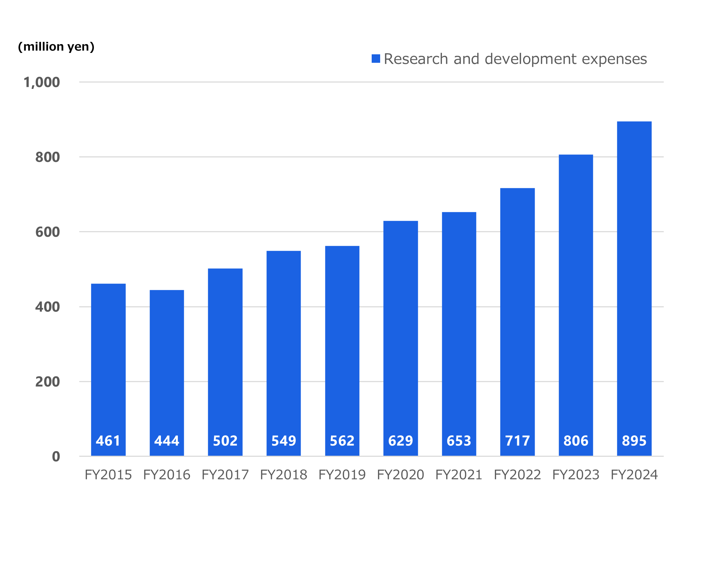The height and width of the screenshot is (588, 701).
Task: Click the '806' data value label
Action: [x=576, y=441]
